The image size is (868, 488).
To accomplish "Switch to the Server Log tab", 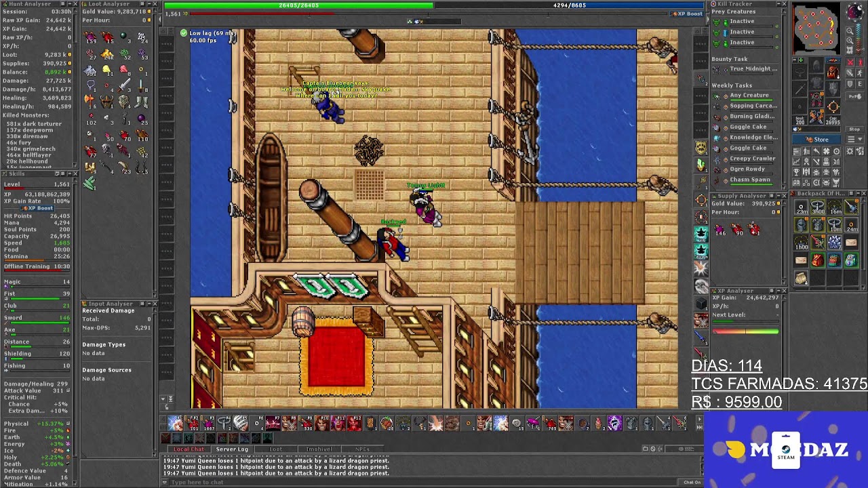I will tap(232, 449).
